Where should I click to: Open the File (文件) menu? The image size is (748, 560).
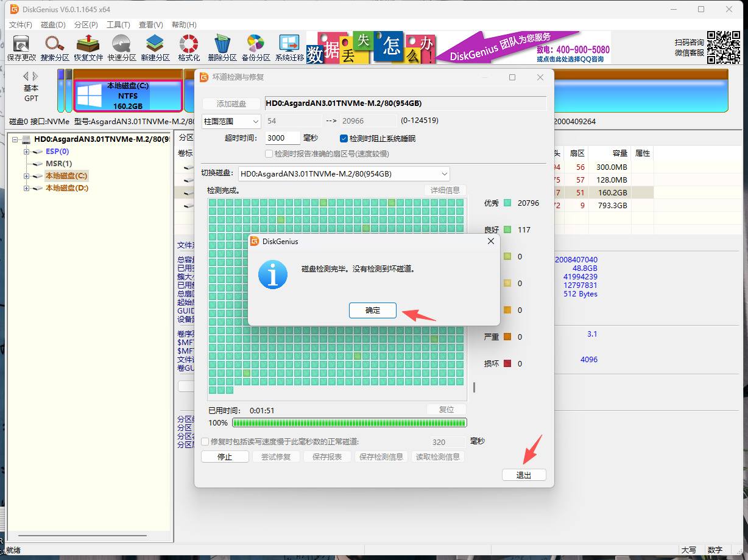[21, 25]
